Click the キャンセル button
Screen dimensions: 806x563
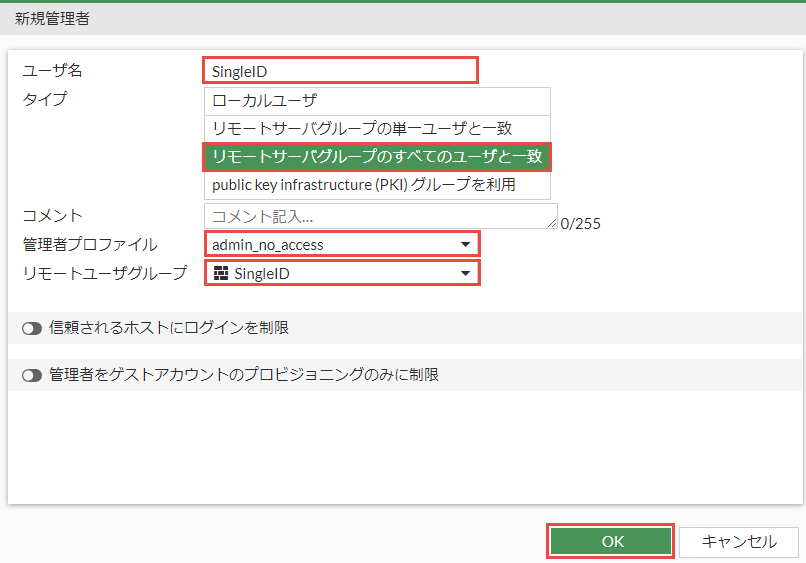739,542
